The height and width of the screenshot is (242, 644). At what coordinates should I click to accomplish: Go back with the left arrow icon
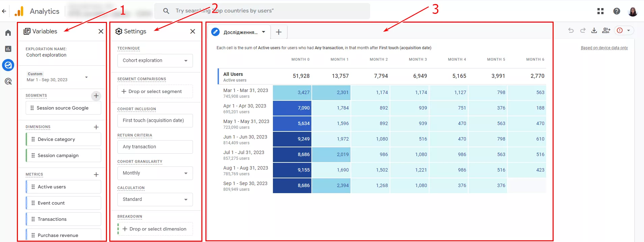[4, 11]
